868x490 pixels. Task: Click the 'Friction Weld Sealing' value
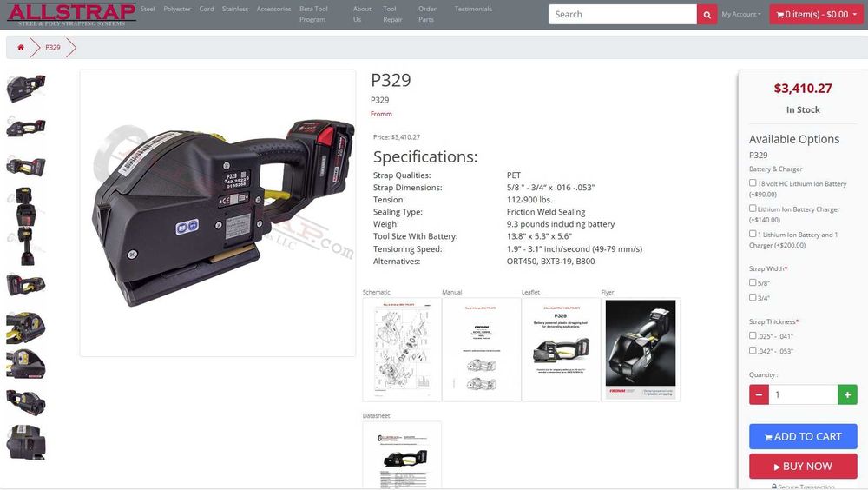pyautogui.click(x=546, y=212)
